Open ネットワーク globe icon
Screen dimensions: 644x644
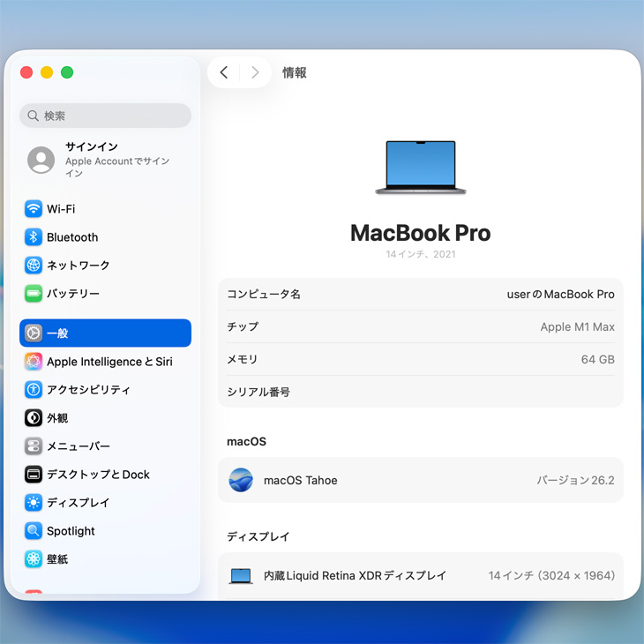point(34,266)
